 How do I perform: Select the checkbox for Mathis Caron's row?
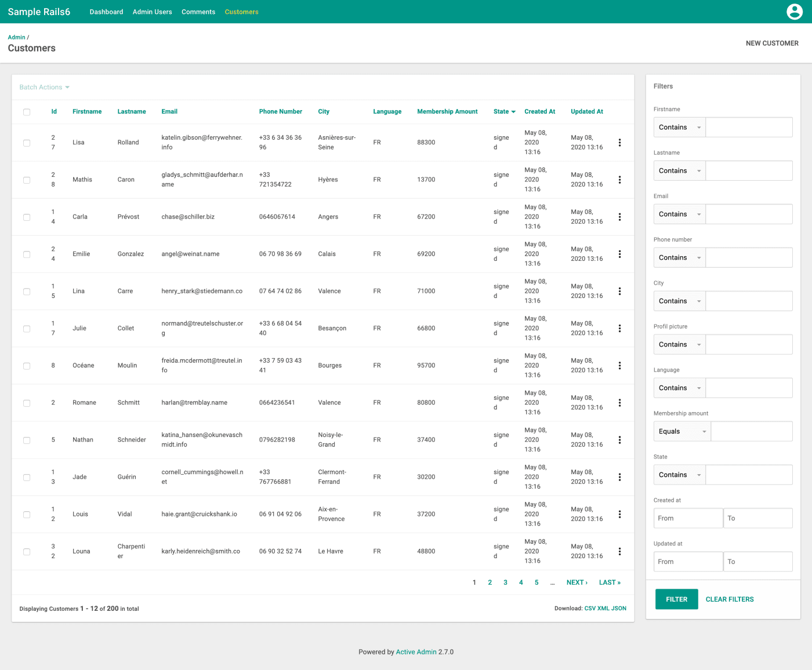[26, 180]
